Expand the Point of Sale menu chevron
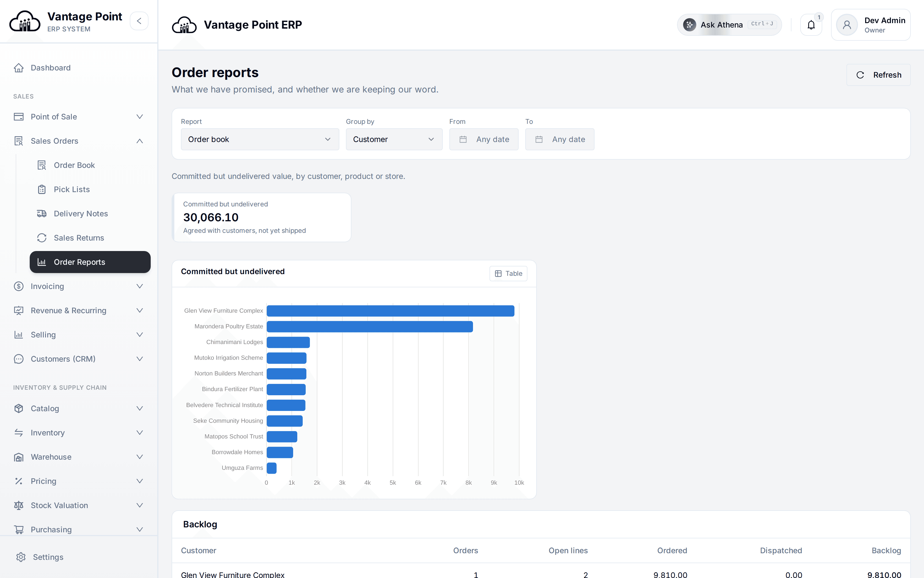924x578 pixels. [x=140, y=117]
